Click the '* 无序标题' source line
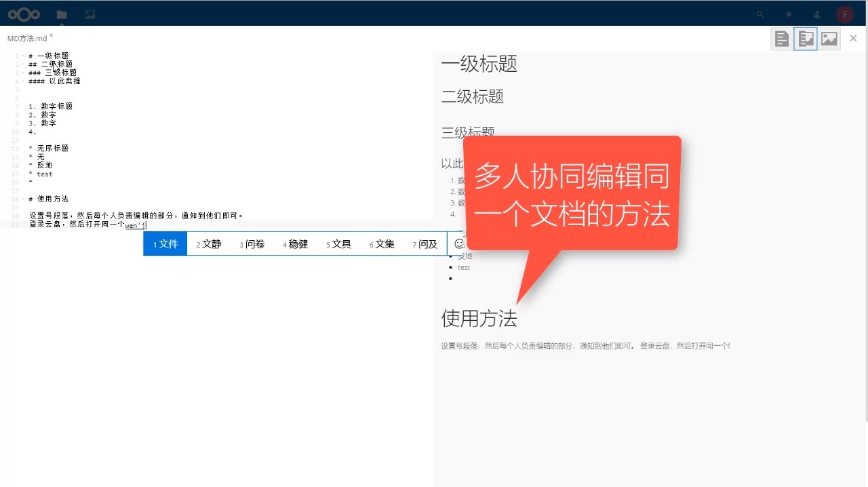This screenshot has height=487, width=868. (x=49, y=148)
